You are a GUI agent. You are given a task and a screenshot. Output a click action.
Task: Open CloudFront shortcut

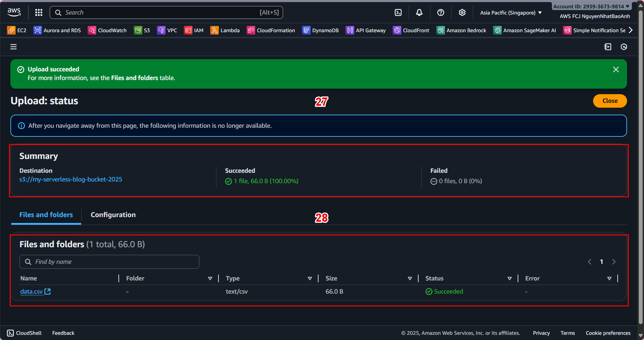[411, 30]
